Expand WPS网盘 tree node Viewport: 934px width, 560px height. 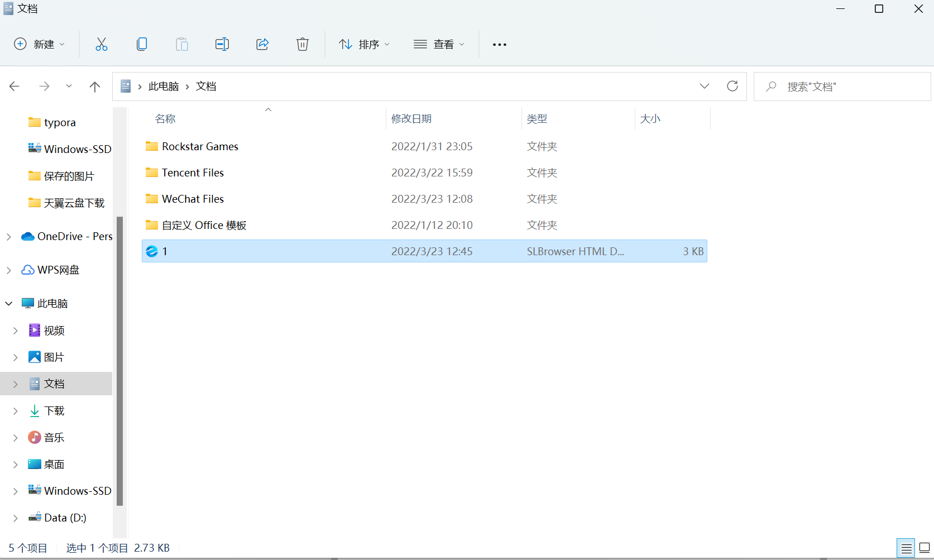click(8, 270)
